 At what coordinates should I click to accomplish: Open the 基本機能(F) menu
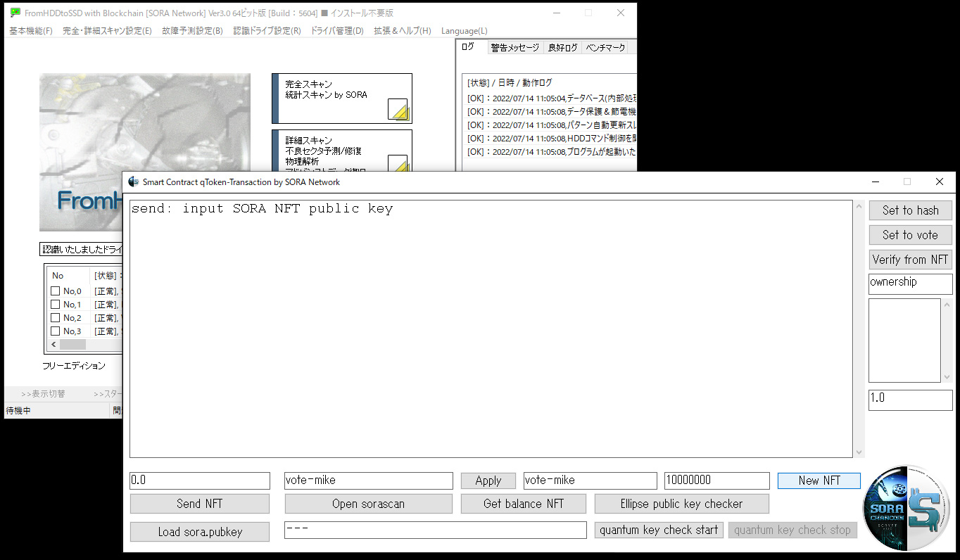pos(31,31)
